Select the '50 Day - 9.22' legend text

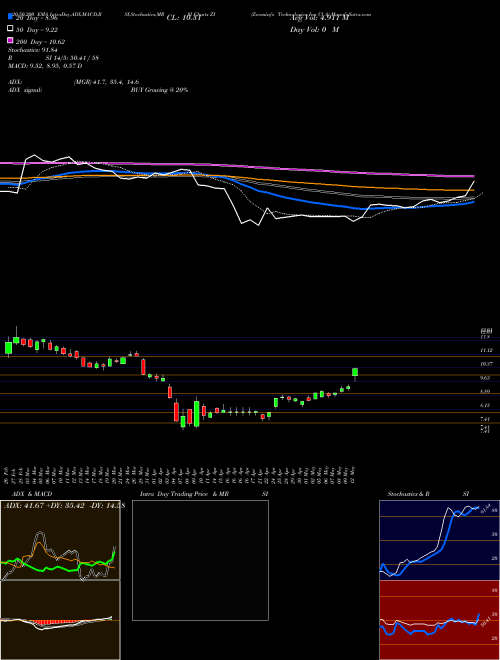point(37,30)
